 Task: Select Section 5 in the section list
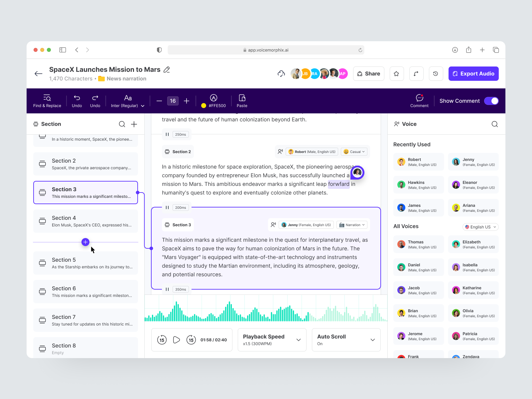click(85, 263)
